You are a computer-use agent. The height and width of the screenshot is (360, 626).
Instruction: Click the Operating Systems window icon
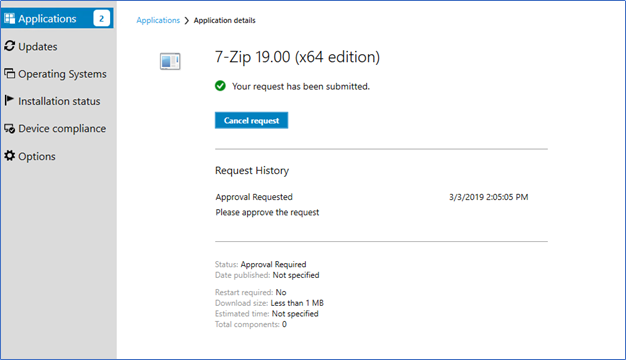click(x=10, y=73)
